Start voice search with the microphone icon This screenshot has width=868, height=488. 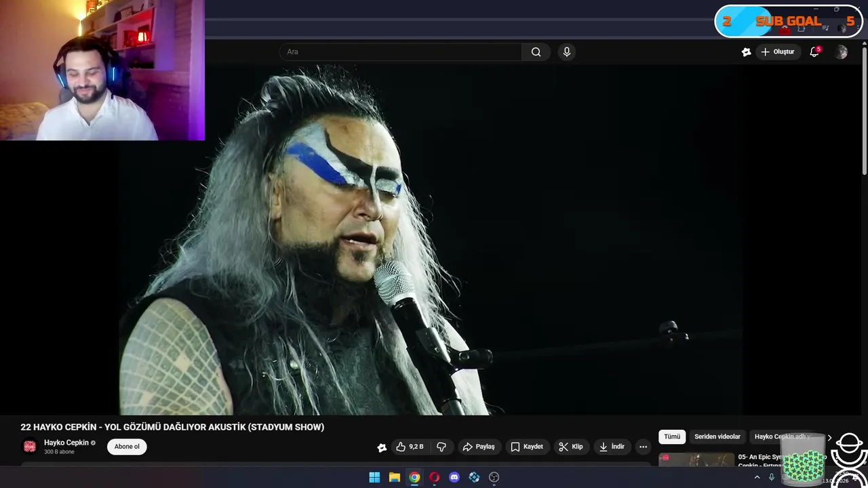pos(567,52)
